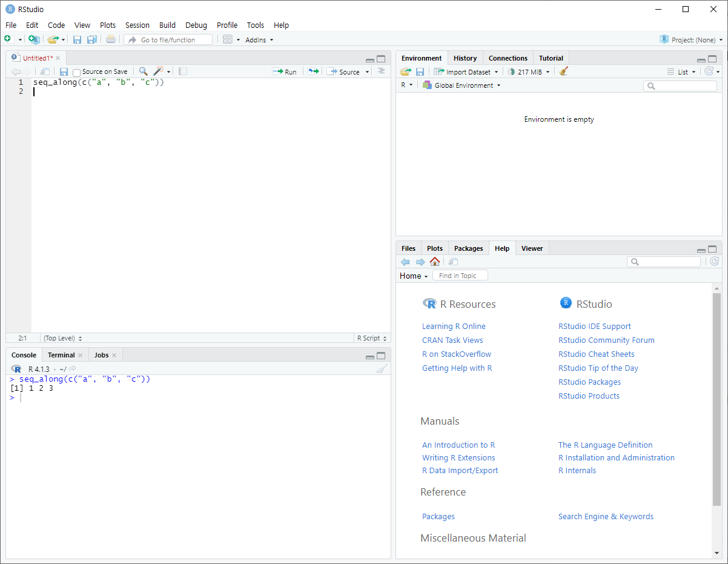Image resolution: width=728 pixels, height=564 pixels.
Task: Expand the Project (None) menu
Action: click(x=691, y=40)
